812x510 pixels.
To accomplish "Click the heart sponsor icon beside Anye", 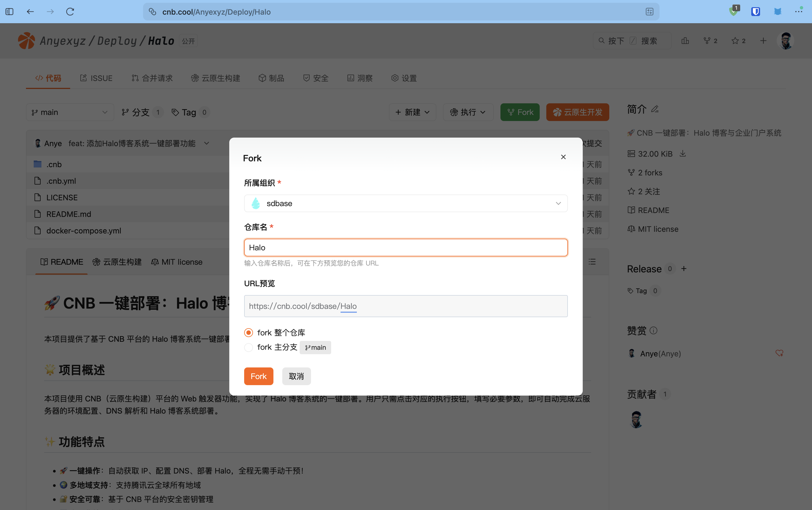I will (779, 353).
